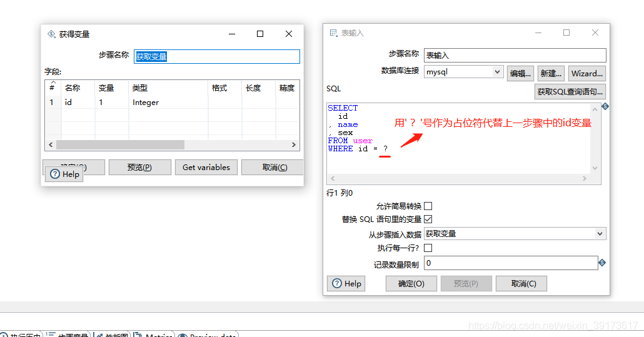The image size is (644, 337).
Task: Click 编辑... to edit the database connection
Action: click(x=520, y=74)
